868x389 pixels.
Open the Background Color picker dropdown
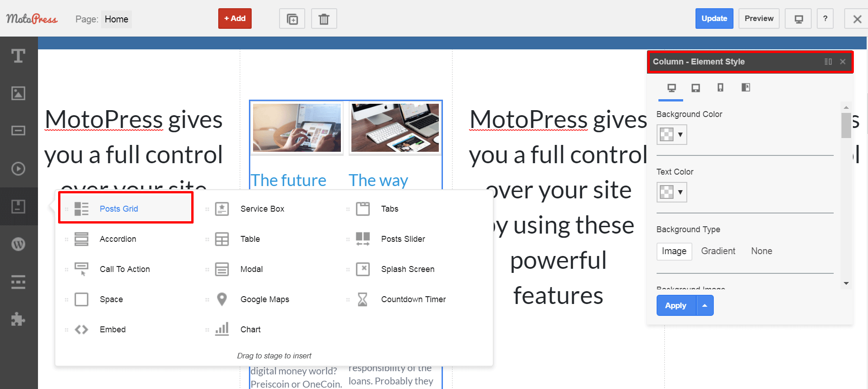pos(672,134)
